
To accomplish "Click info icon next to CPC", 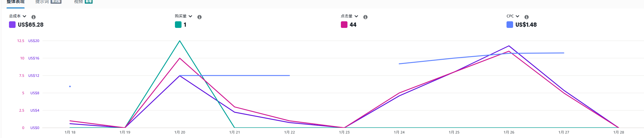I will pyautogui.click(x=527, y=17).
